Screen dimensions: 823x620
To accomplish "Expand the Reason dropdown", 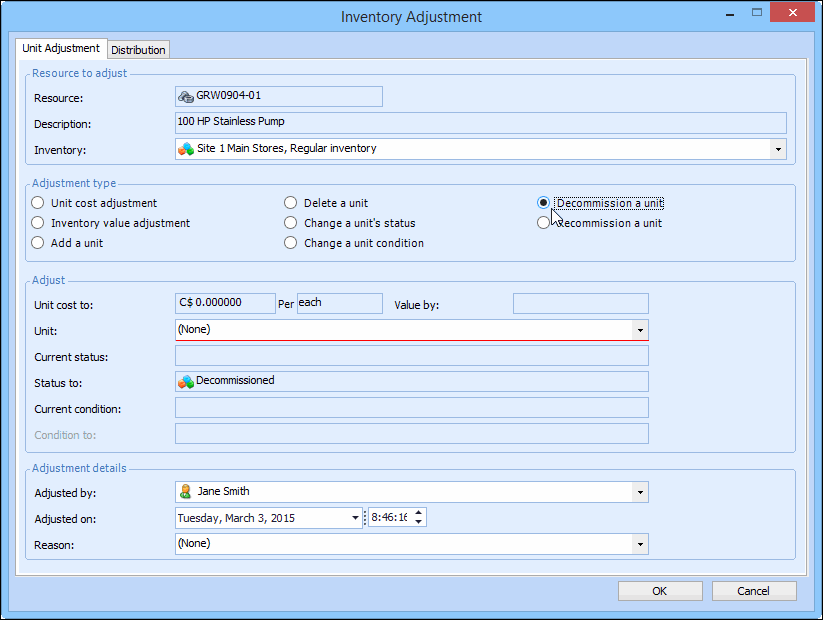I will point(639,544).
